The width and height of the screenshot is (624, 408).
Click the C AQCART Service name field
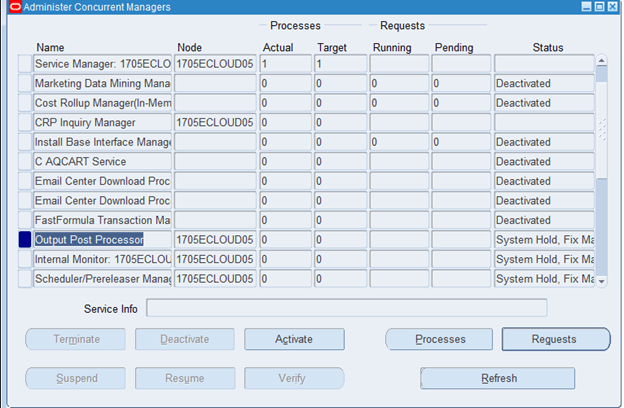tap(102, 162)
